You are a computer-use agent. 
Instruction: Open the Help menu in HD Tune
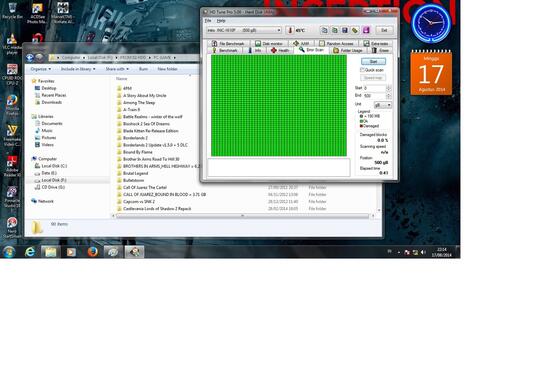221,21
